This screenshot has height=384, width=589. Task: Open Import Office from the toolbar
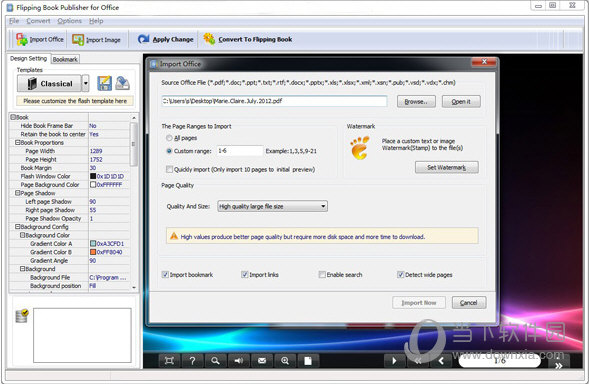pos(40,39)
